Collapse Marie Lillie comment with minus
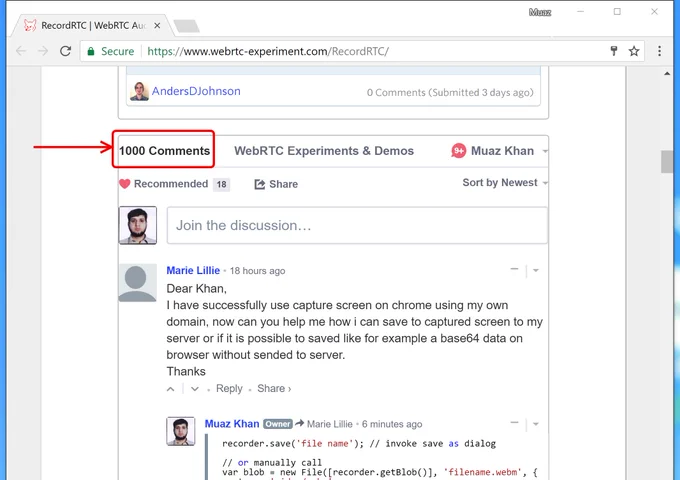This screenshot has height=480, width=680. coord(514,269)
